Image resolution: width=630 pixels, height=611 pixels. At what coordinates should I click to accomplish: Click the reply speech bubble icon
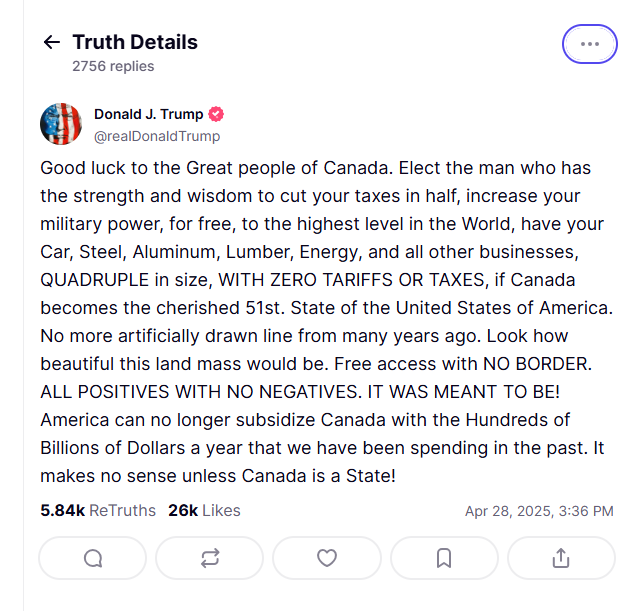coord(93,558)
